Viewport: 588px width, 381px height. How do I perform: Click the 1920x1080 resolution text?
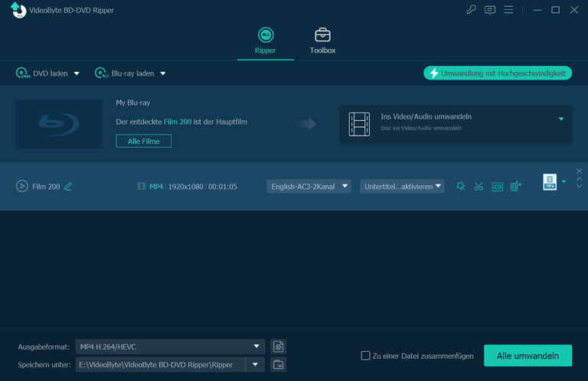(x=185, y=187)
